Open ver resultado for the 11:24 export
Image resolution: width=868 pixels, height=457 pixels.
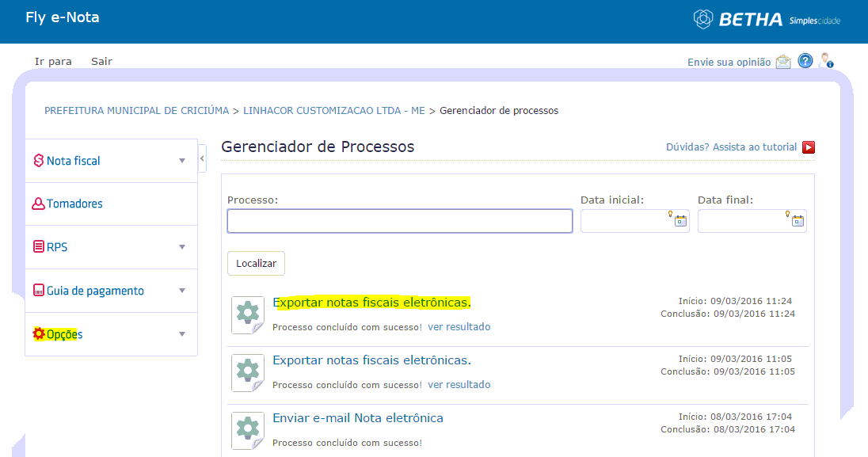point(459,327)
